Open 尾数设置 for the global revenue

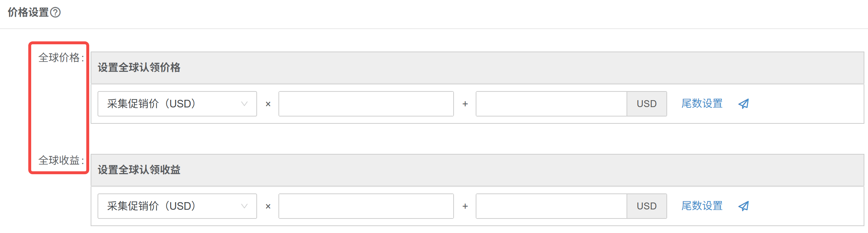tap(702, 206)
